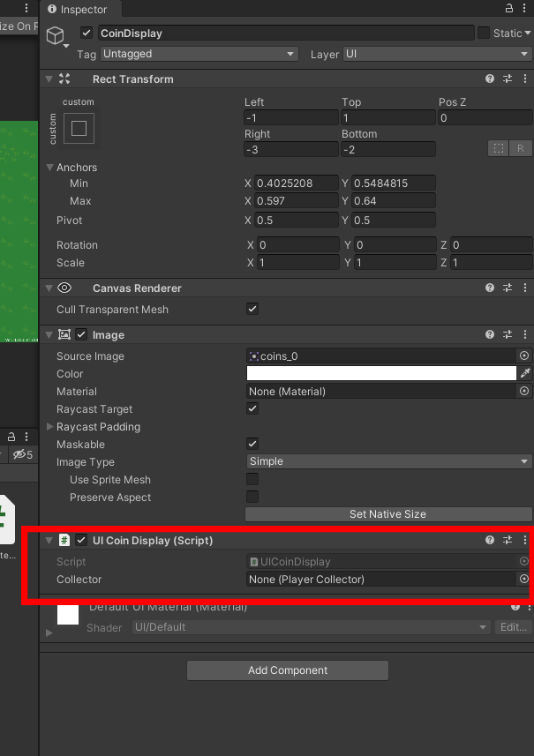This screenshot has height=756, width=534.
Task: Click the Scale Z field
Action: 492,262
